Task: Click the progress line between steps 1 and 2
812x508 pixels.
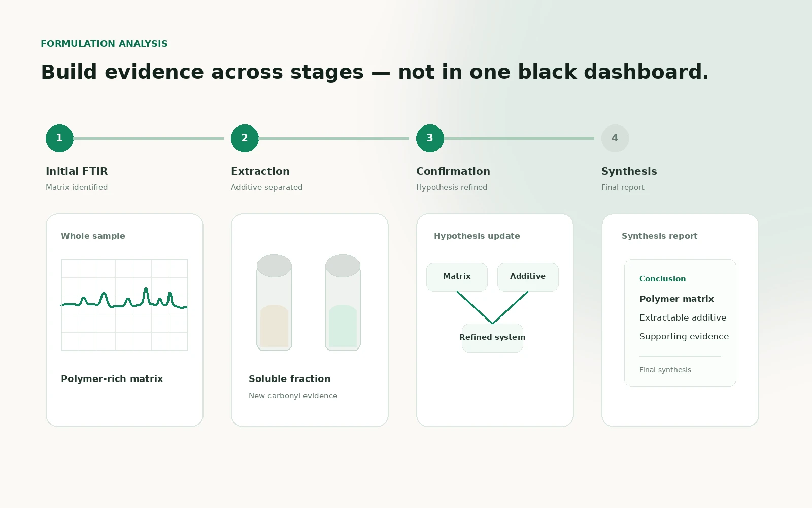Action: tap(149, 138)
